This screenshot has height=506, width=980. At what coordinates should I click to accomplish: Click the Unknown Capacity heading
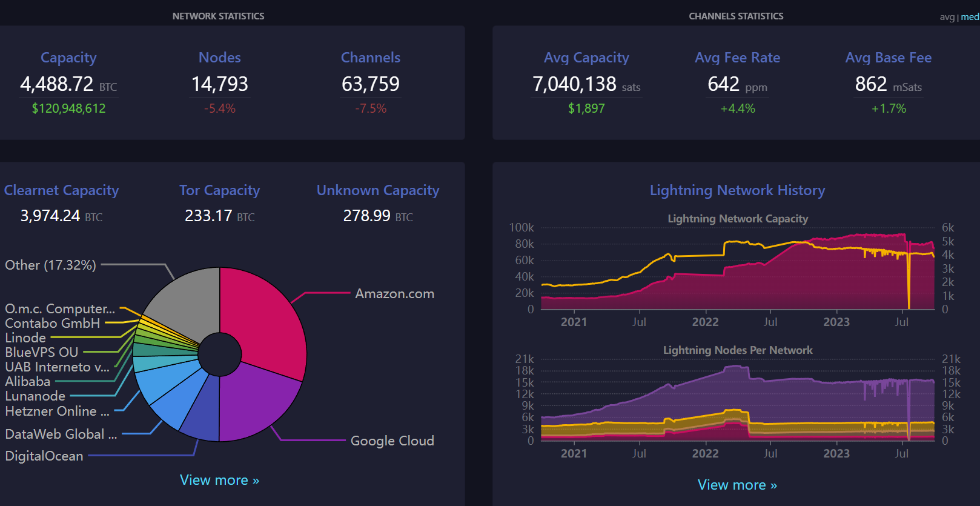[378, 190]
